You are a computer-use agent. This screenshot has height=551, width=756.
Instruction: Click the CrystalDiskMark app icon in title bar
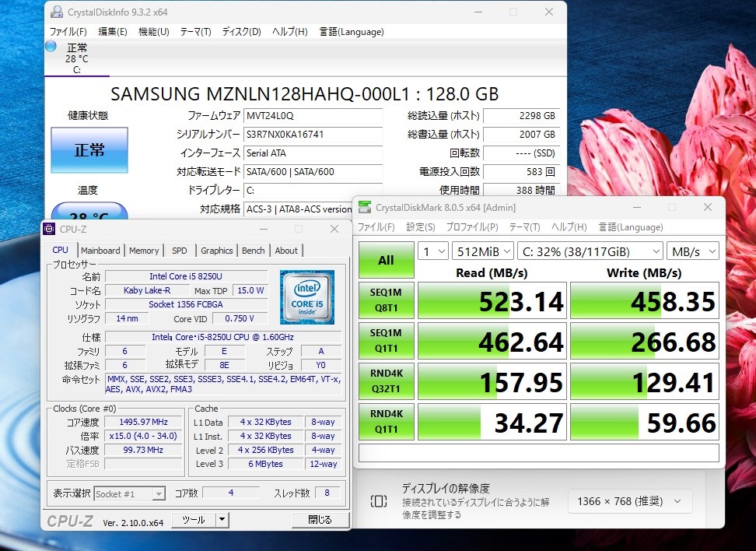click(x=365, y=208)
